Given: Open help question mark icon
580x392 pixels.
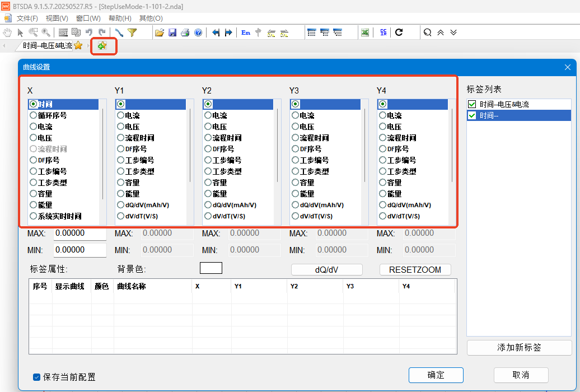Looking at the screenshot, I should pos(198,32).
